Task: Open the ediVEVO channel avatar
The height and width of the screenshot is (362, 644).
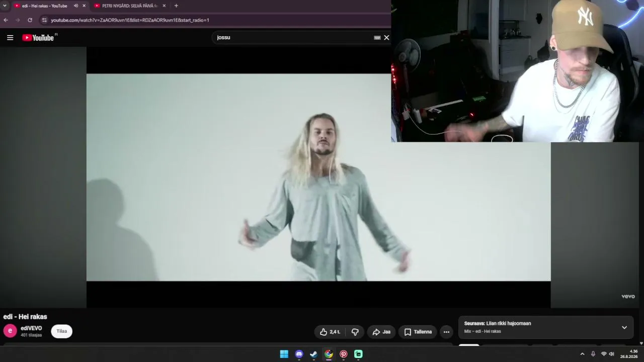Action: click(x=10, y=331)
